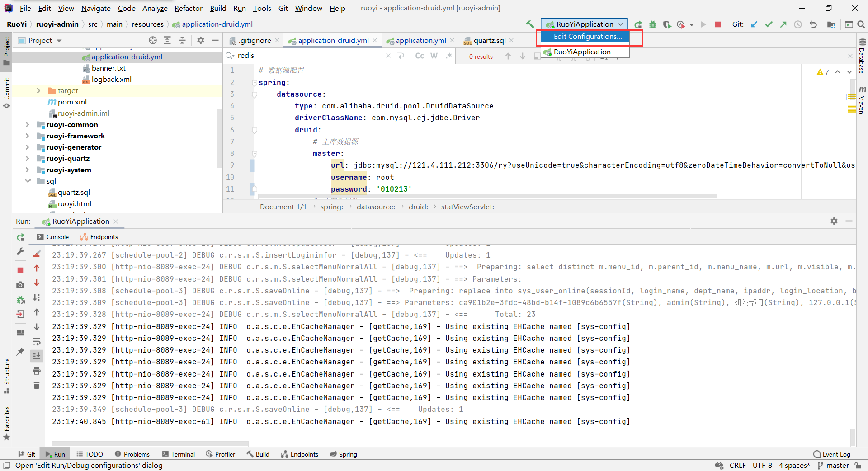
Task: Expand the target folder
Action: pyautogui.click(x=38, y=91)
